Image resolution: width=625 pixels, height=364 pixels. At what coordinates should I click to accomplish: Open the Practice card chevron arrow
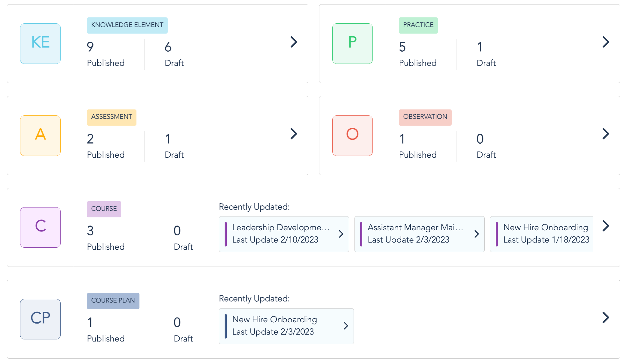606,42
